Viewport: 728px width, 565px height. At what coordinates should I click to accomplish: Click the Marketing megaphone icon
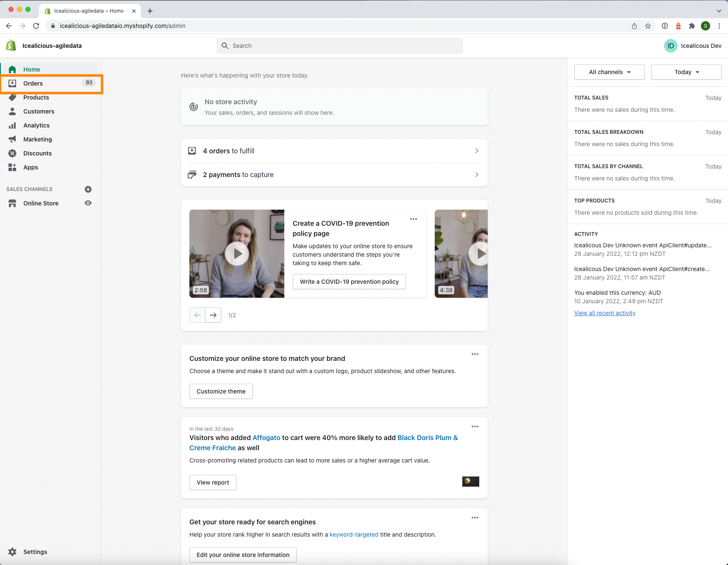pyautogui.click(x=12, y=139)
